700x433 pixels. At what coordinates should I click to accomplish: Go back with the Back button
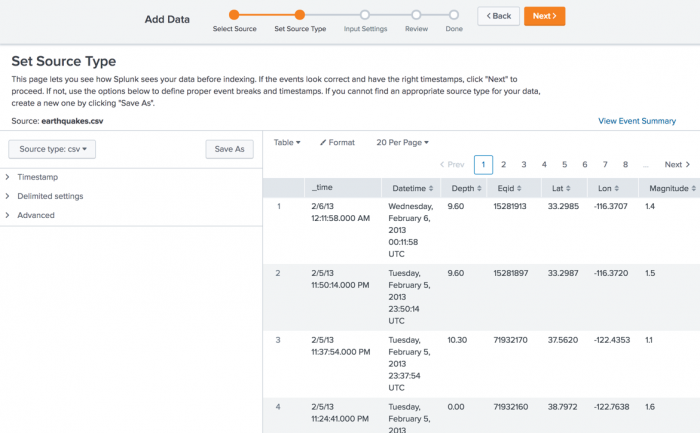498,16
